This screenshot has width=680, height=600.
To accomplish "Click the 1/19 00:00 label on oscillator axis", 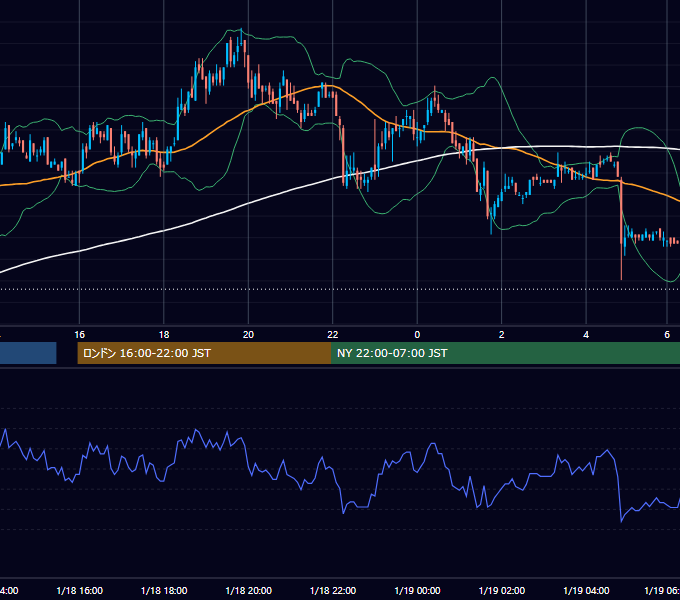I will tap(417, 591).
